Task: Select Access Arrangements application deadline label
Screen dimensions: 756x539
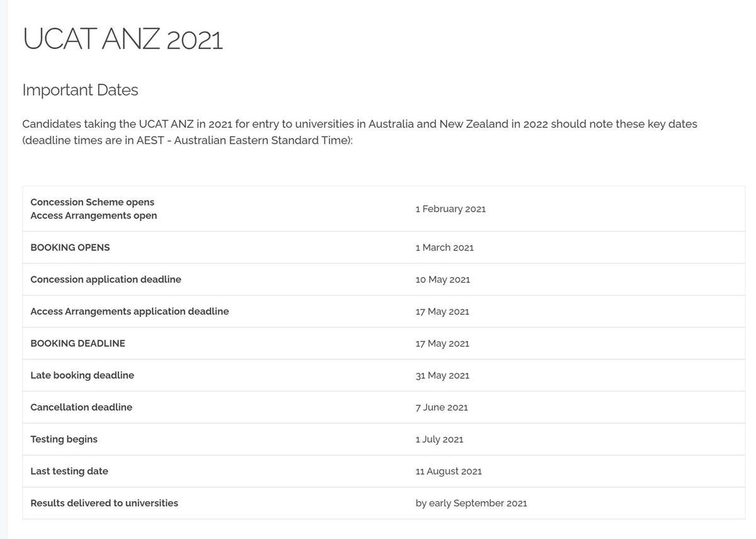Action: click(130, 312)
